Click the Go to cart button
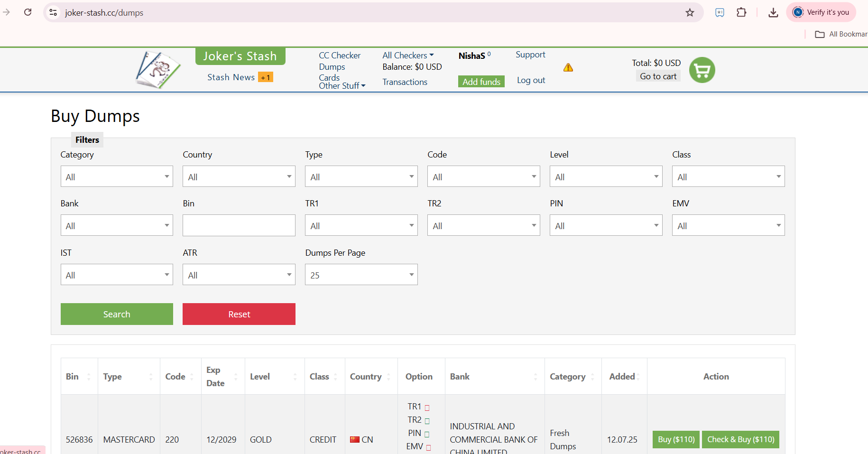Image resolution: width=868 pixels, height=454 pixels. click(x=658, y=76)
